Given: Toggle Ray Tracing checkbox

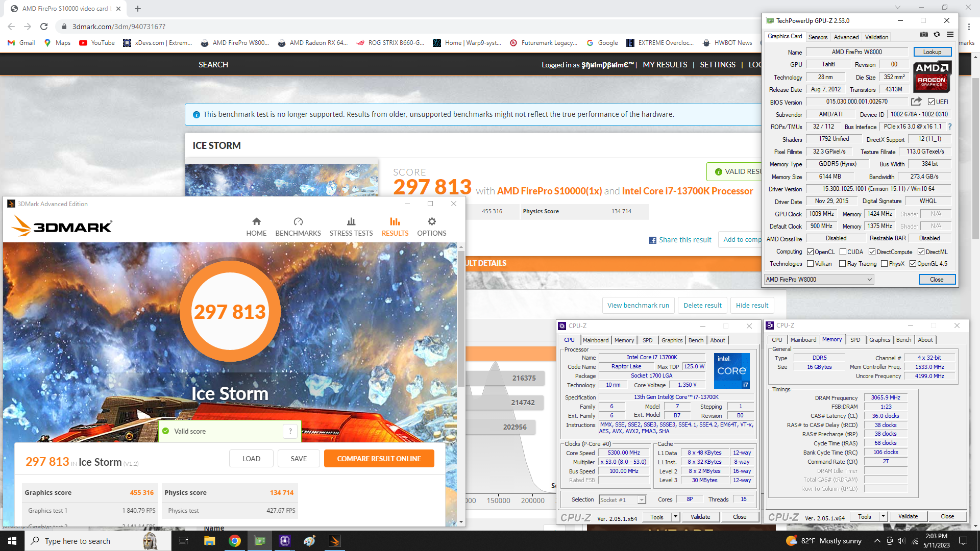Looking at the screenshot, I should [x=842, y=264].
